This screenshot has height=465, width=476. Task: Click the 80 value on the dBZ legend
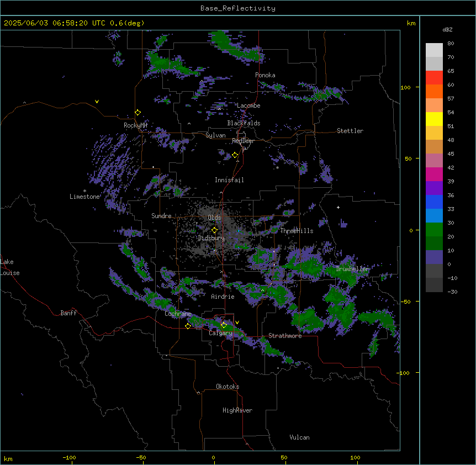451,44
